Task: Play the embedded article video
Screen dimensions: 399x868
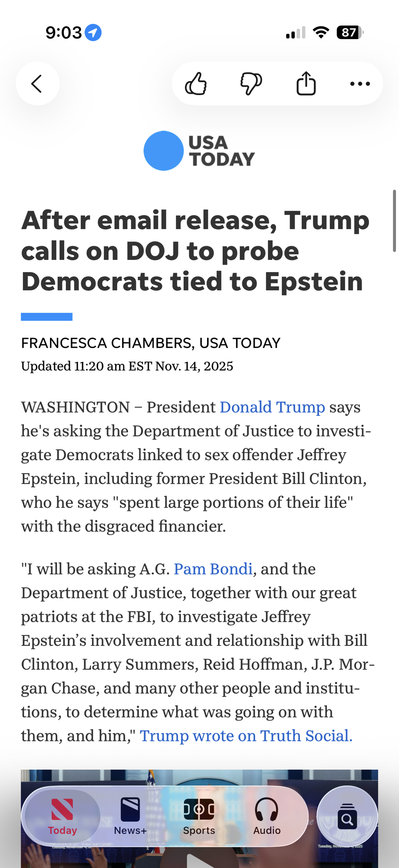Action: pyautogui.click(x=199, y=861)
